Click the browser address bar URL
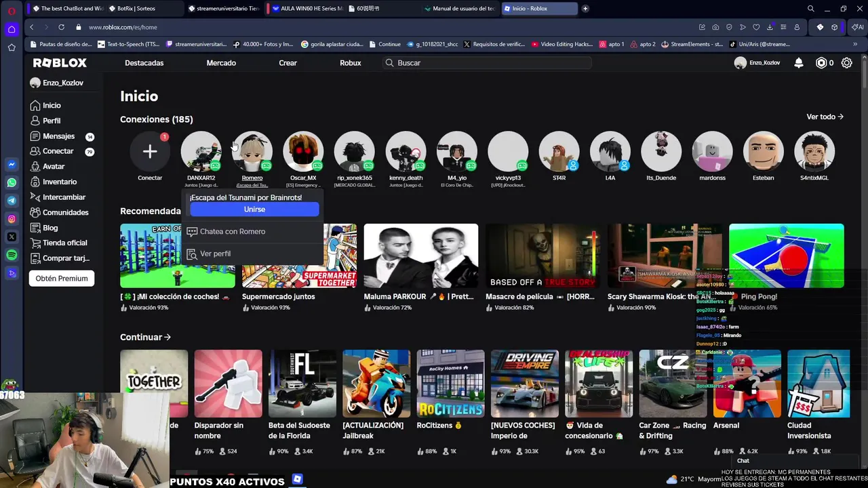The height and width of the screenshot is (488, 868). 123,27
